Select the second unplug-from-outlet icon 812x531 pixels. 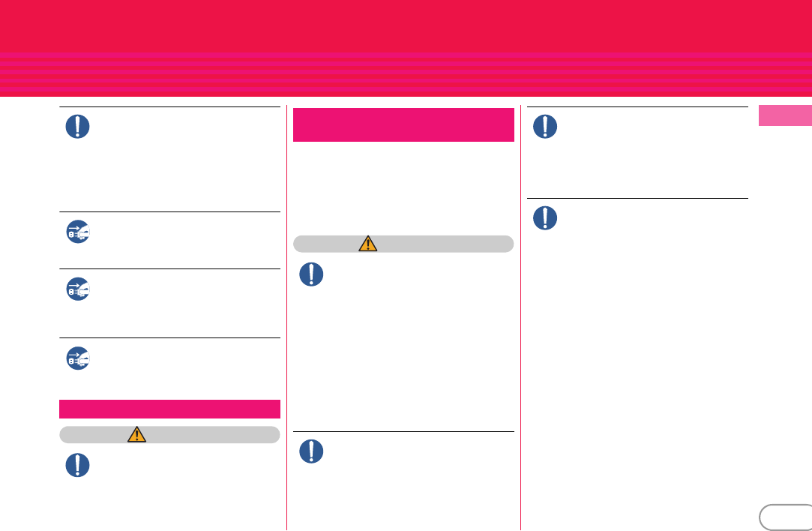[x=78, y=289]
